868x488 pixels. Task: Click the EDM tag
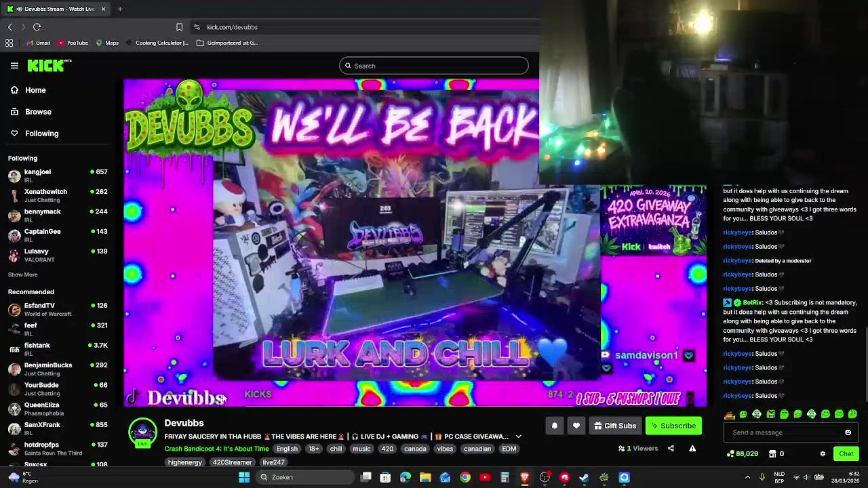click(x=509, y=449)
